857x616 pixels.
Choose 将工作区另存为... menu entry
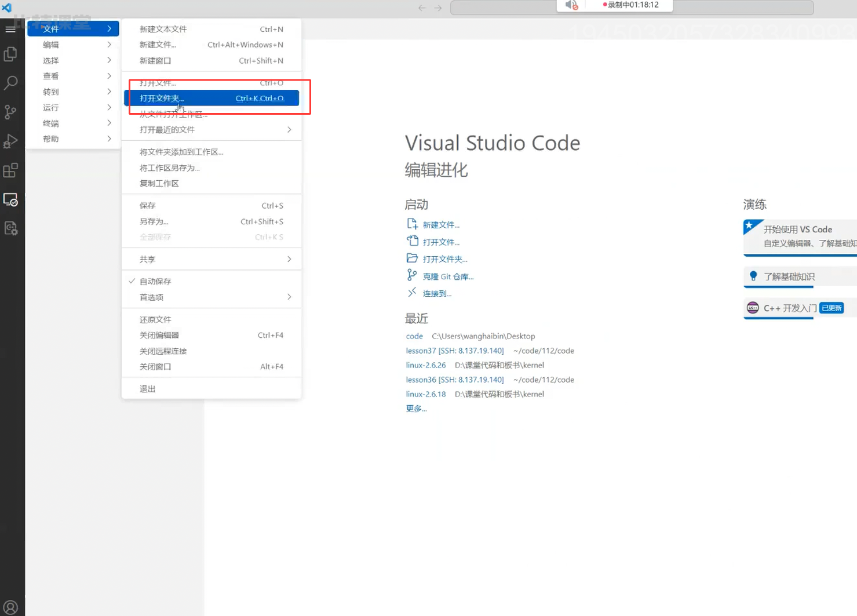[211, 167]
